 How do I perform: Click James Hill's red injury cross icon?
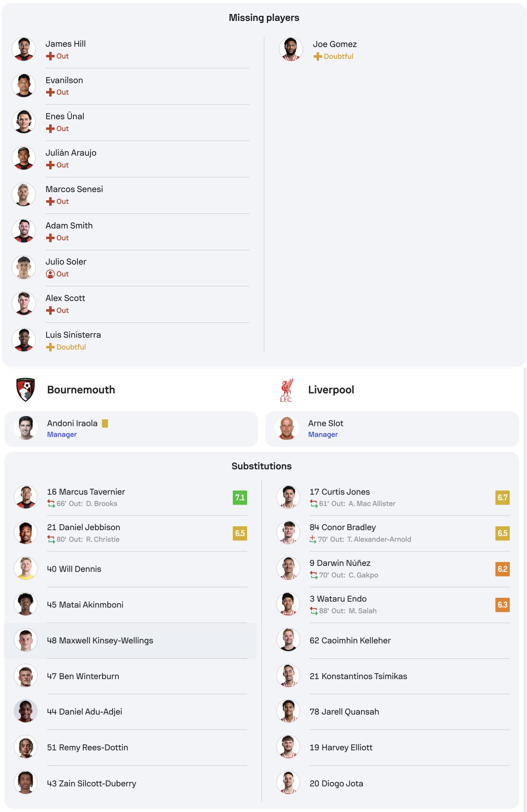coord(50,56)
